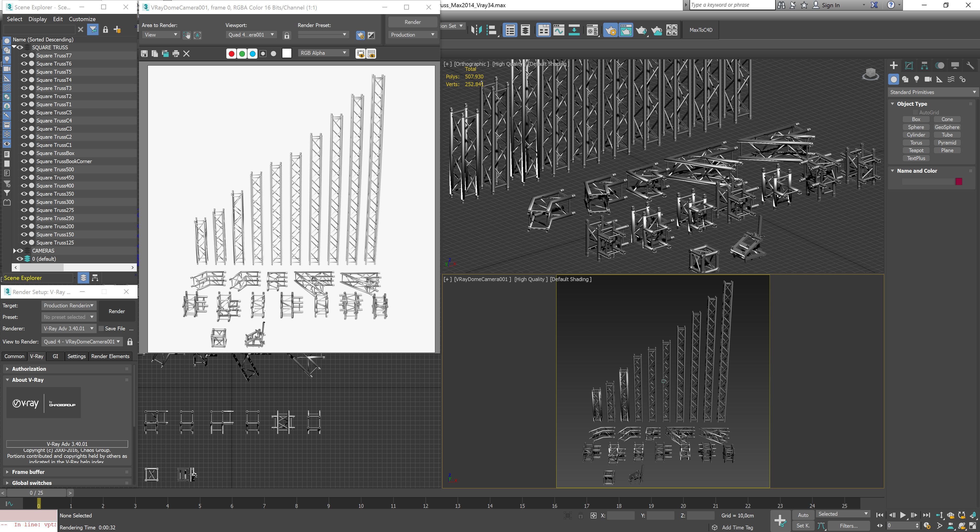Save the rendered image with disk icon

[x=144, y=54]
